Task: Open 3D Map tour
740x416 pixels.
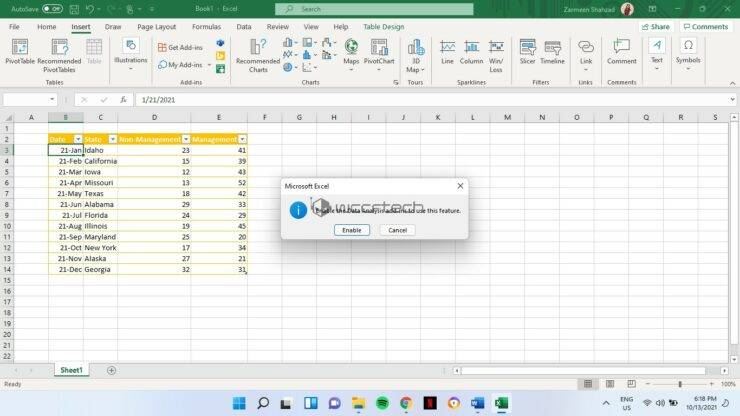Action: (415, 56)
